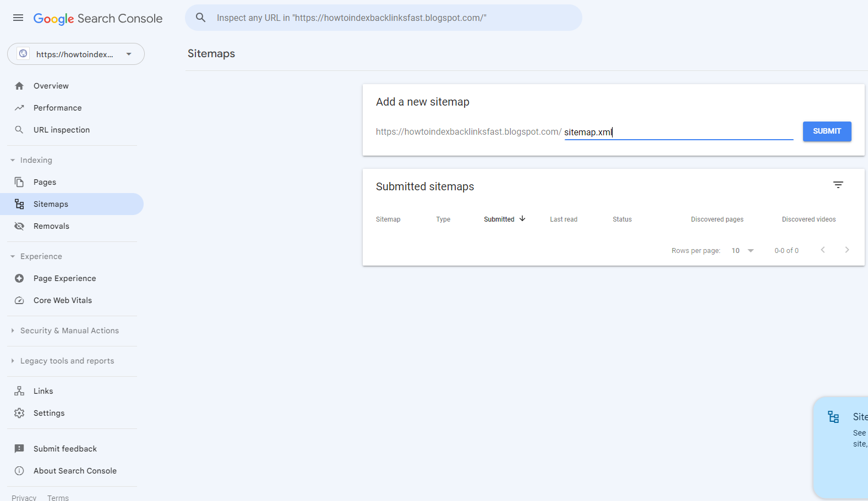Screen dimensions: 868x501
Task: Sort by the Submitted column header
Action: (499, 219)
